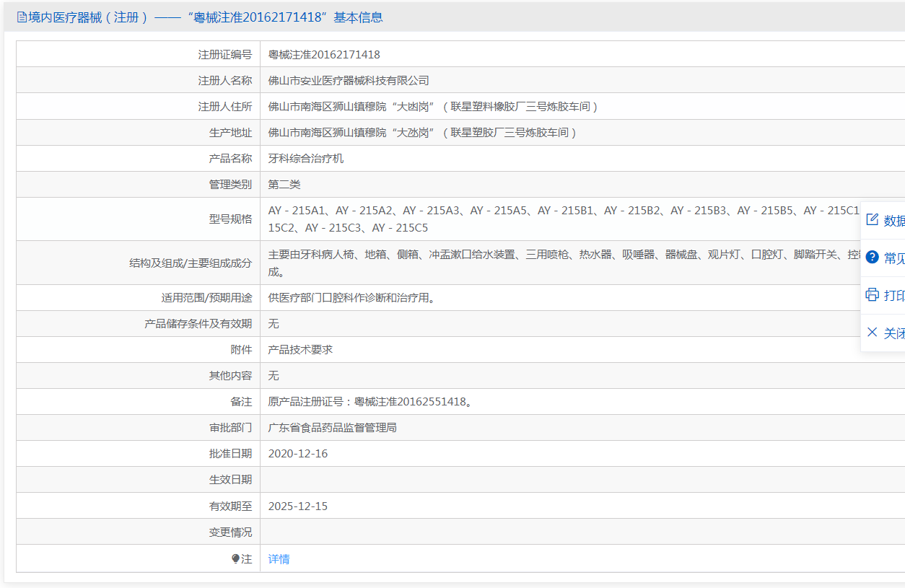Click the 产品名称 label

pos(231,158)
